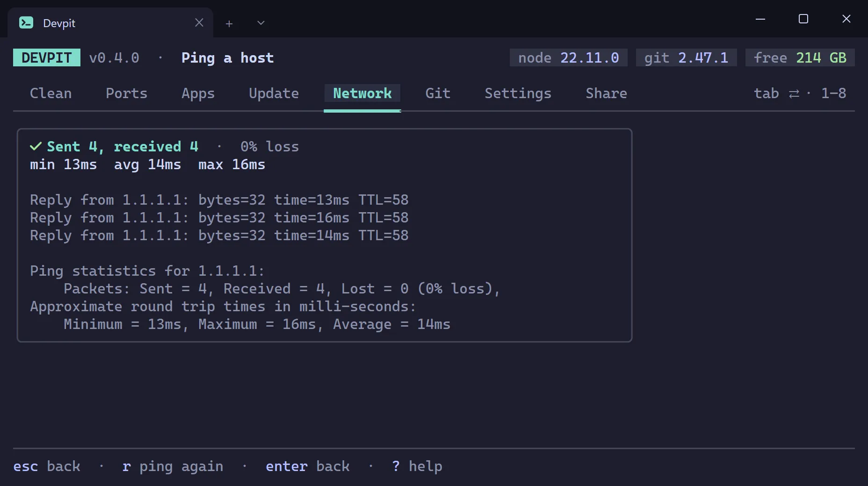Viewport: 868px width, 486px height.
Task: Go to the Update tab
Action: pyautogui.click(x=274, y=93)
